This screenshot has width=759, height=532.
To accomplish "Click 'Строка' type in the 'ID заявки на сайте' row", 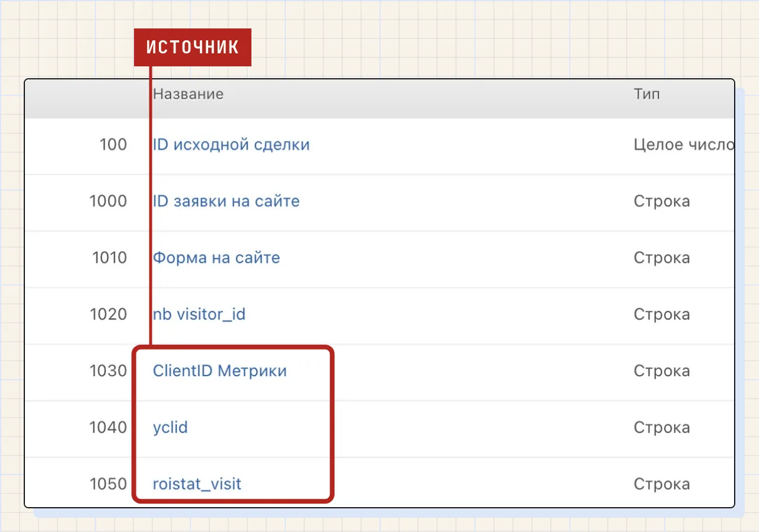I will pos(662,201).
